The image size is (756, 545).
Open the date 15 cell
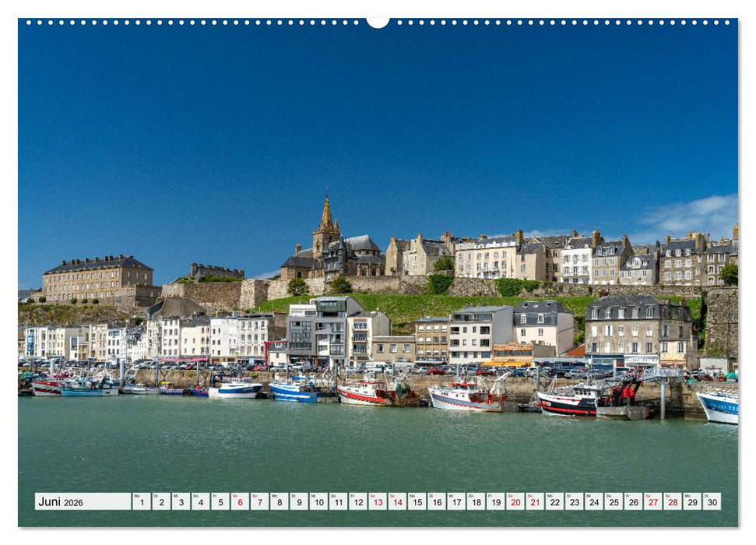(417, 503)
